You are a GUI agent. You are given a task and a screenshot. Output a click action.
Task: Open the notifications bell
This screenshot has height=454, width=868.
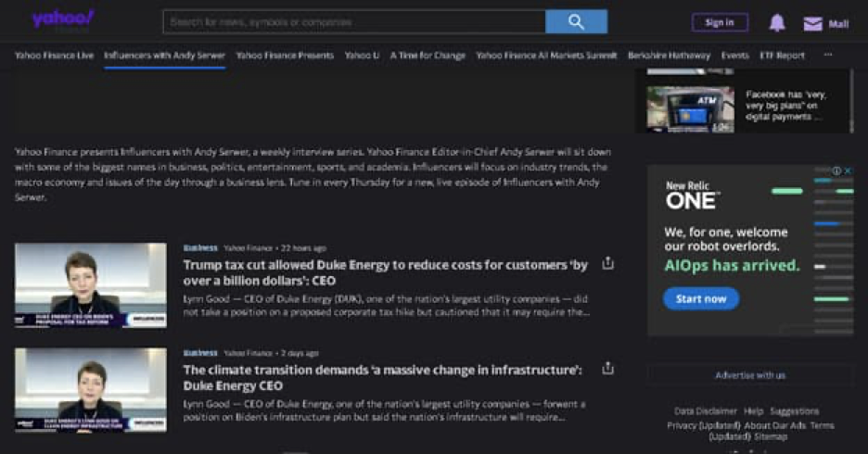(x=777, y=22)
